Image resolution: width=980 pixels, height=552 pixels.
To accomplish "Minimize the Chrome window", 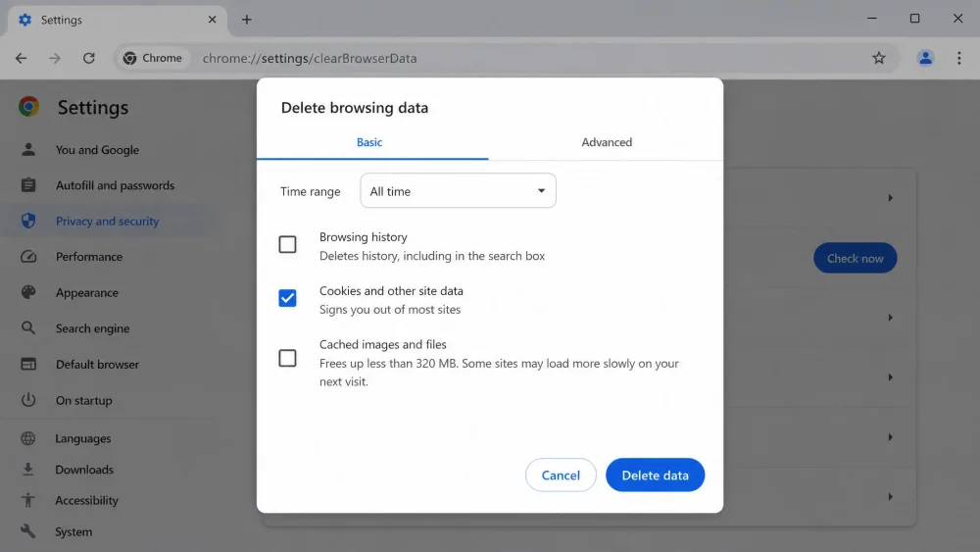I will click(872, 19).
